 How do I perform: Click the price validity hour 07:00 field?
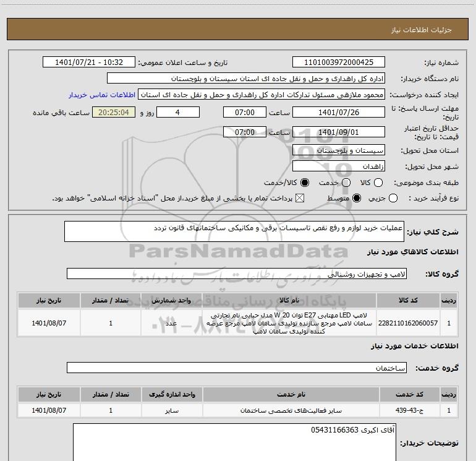(x=245, y=132)
